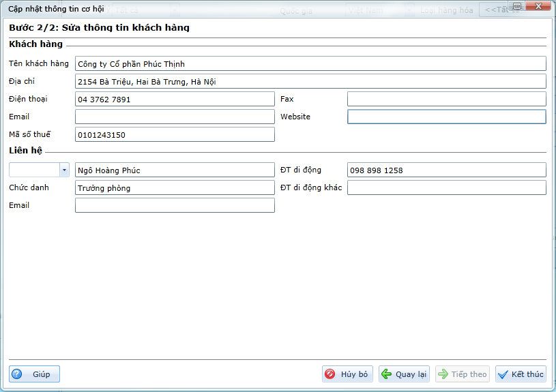Go back with the Quay lại button
Image resolution: width=556 pixels, height=392 pixels.
[x=404, y=374]
